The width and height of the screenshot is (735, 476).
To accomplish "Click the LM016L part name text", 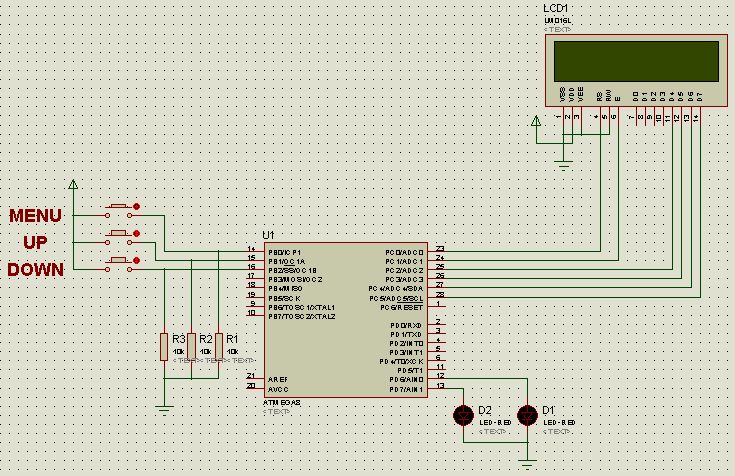I will 557,21.
